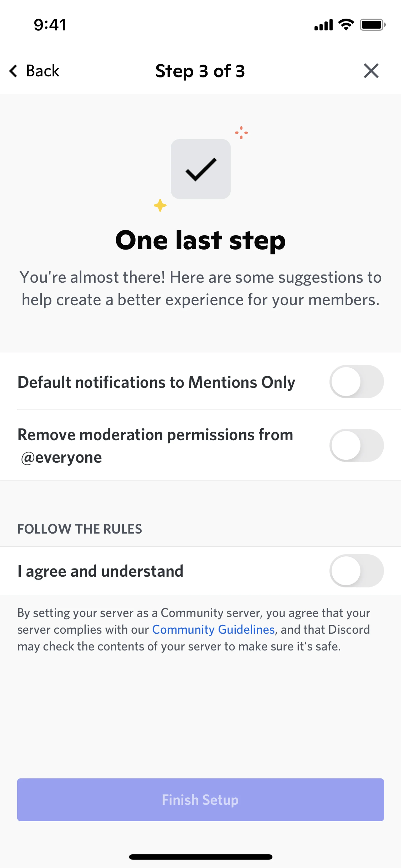
Task: Tap the I agree and understand label
Action: pyautogui.click(x=100, y=571)
